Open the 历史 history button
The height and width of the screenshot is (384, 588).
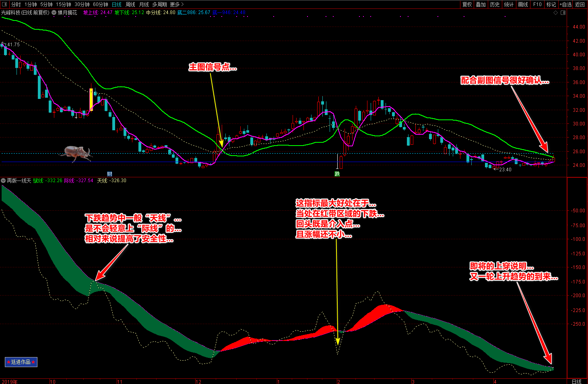click(495, 4)
